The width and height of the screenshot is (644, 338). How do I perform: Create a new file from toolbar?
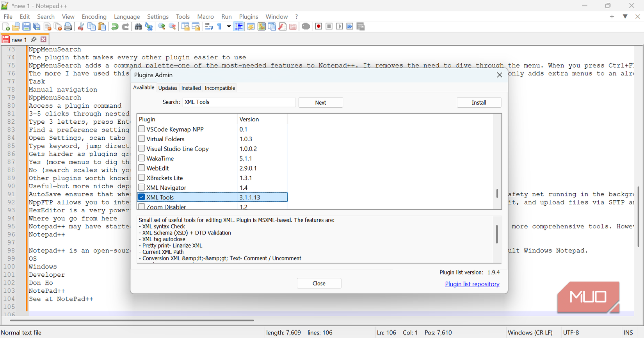point(6,27)
